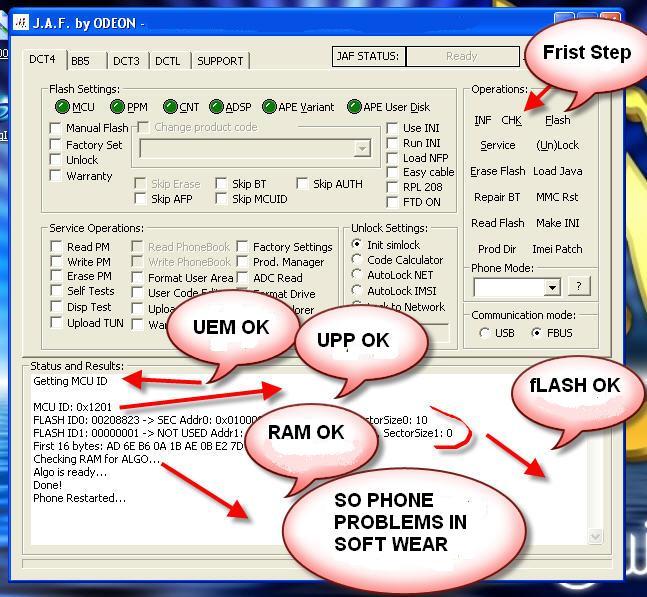Click the Erase Flash button
Screen dimensions: 647x597
point(498,171)
